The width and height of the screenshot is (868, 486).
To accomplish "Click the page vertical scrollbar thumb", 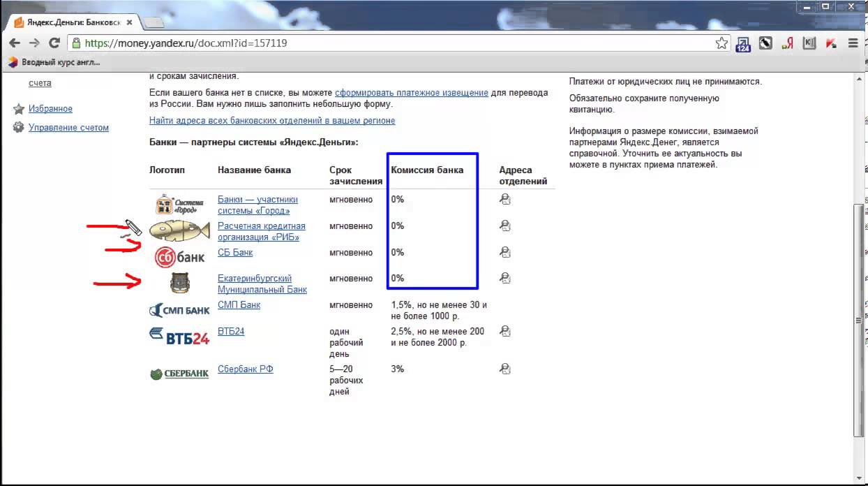I will [x=859, y=321].
